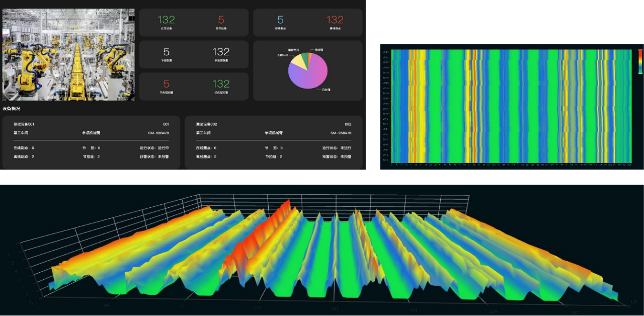Select the SM-958478 model in device 001 card
The width and height of the screenshot is (644, 316).
pos(158,133)
